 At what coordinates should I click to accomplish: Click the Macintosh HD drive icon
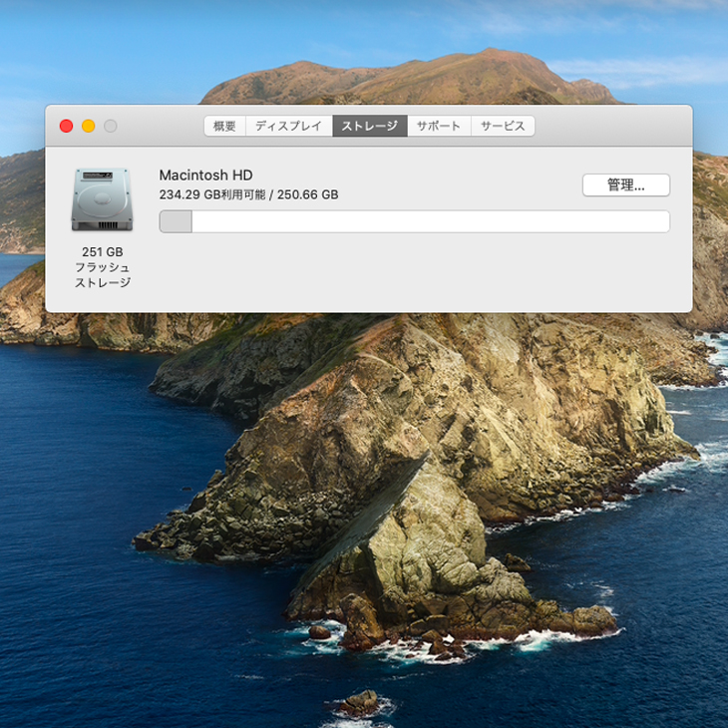pos(102,200)
